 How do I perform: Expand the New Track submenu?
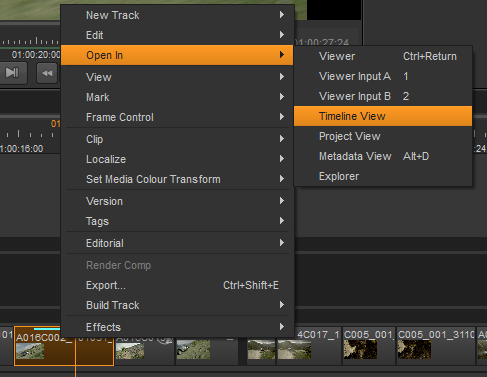[x=177, y=15]
